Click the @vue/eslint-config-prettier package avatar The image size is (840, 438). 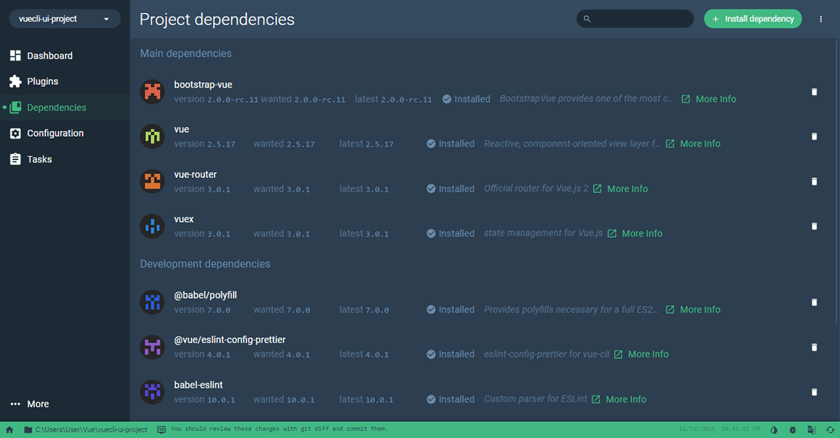click(152, 346)
